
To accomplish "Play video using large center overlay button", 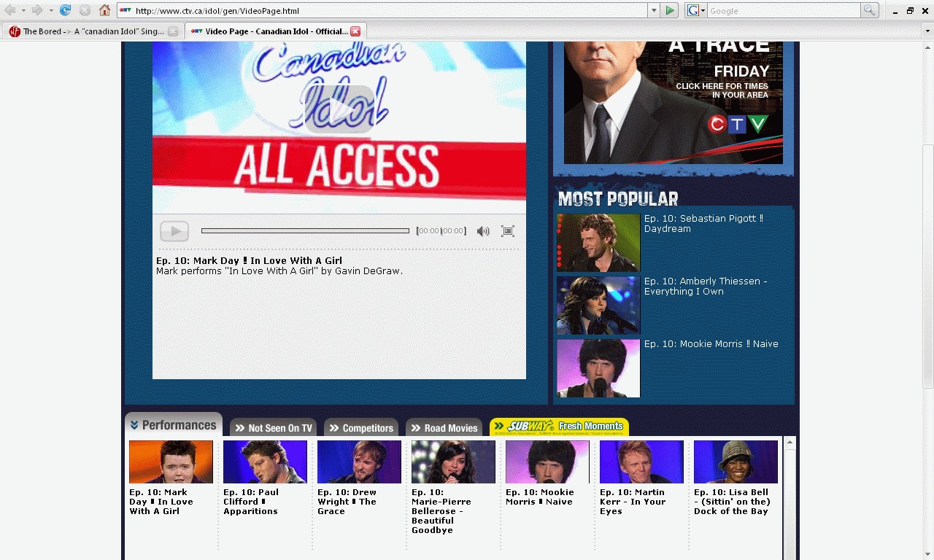I will point(339,109).
